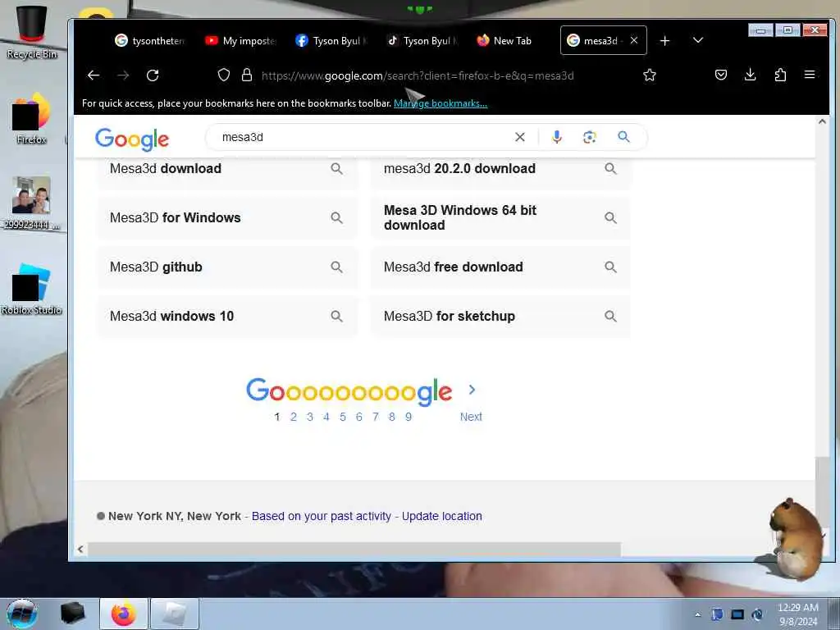Go to results page 5
Screen dimensions: 840x630
pyautogui.click(x=343, y=417)
